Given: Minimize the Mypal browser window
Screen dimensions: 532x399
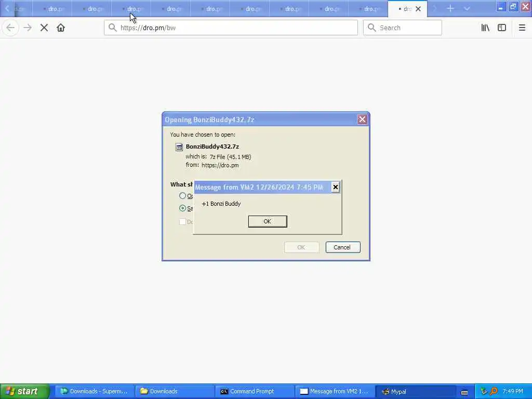Looking at the screenshot, I should pos(501,7).
